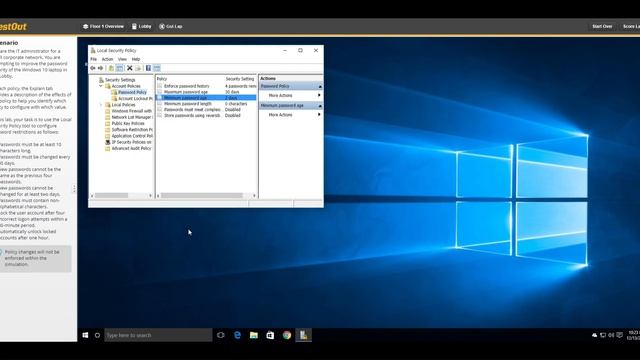Select Software Restriction Policies node
This screenshot has width=640, height=360.
click(x=132, y=130)
